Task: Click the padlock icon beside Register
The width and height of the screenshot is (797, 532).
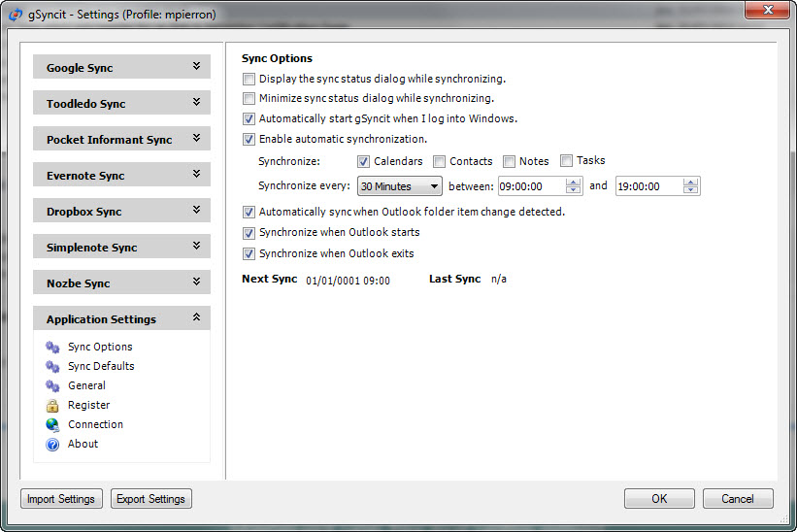Action: tap(52, 406)
